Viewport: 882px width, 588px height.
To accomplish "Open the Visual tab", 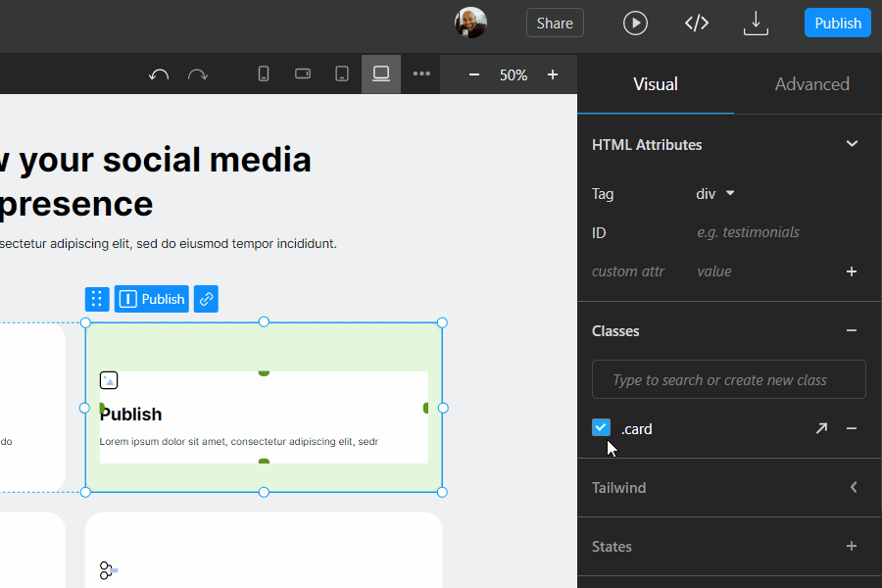I will click(x=655, y=83).
